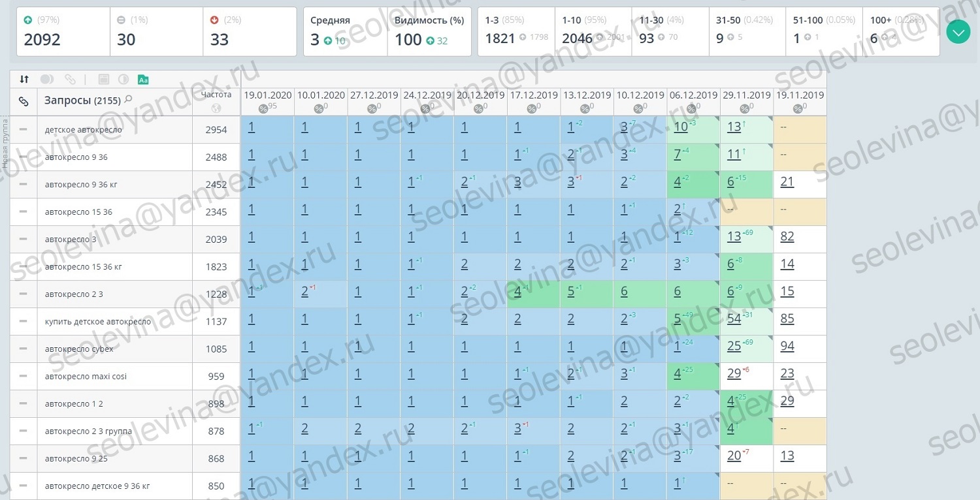The height and width of the screenshot is (500, 980).
Task: Select the 1-10 positions filter tab
Action: tap(593, 31)
